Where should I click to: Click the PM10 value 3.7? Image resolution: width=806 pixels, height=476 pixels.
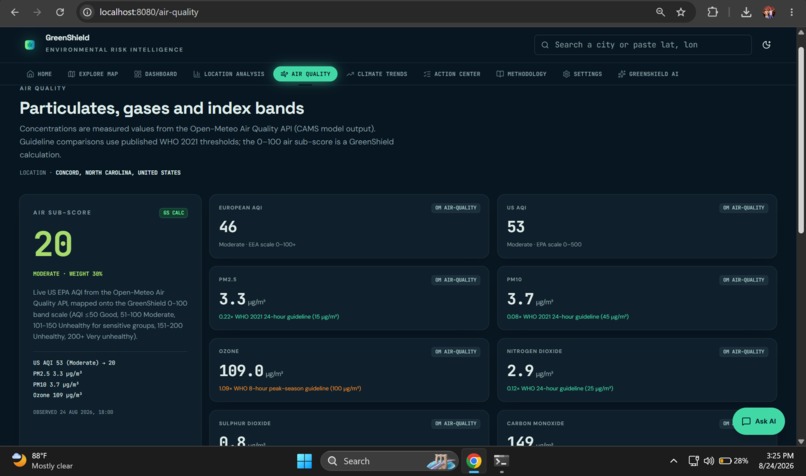(520, 299)
